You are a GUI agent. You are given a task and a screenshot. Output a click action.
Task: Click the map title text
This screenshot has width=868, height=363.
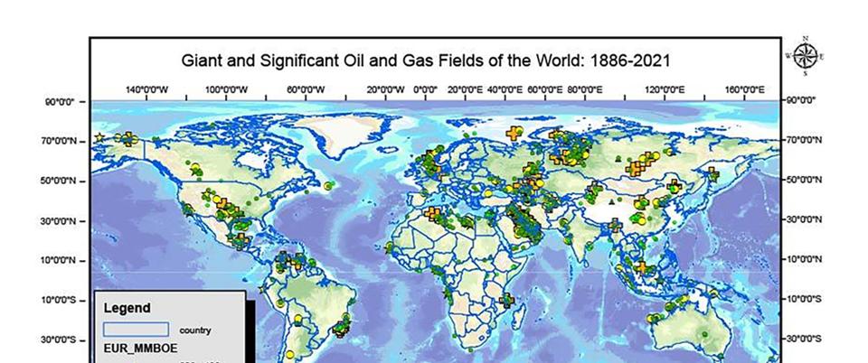tap(426, 61)
